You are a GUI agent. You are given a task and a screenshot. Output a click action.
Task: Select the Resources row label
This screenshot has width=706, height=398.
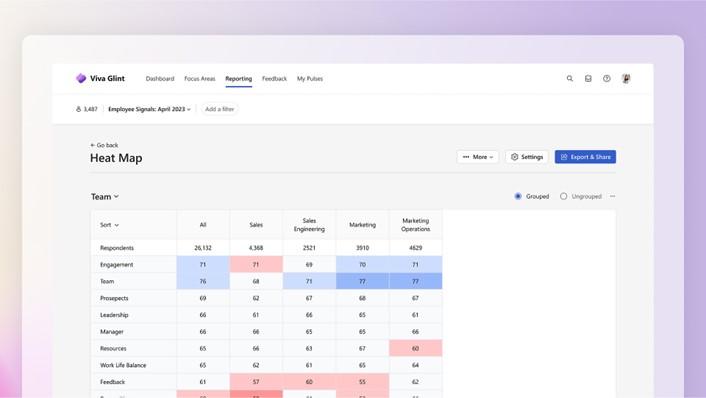click(x=113, y=348)
